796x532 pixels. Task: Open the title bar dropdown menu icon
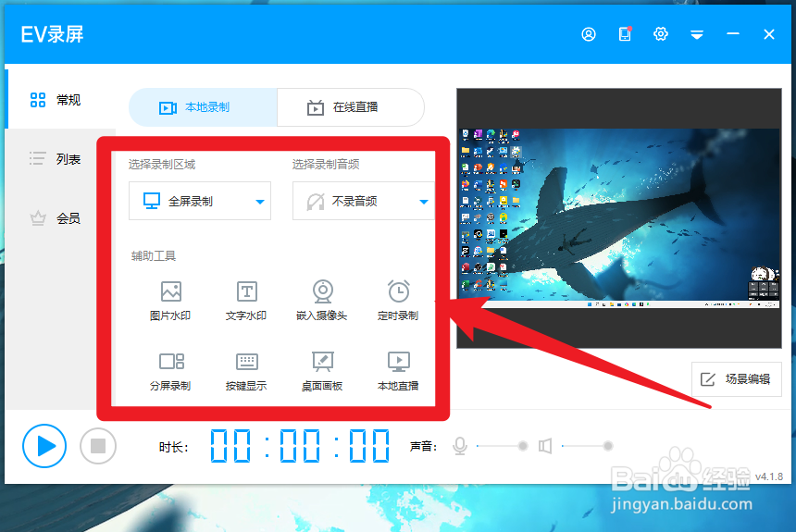click(696, 34)
